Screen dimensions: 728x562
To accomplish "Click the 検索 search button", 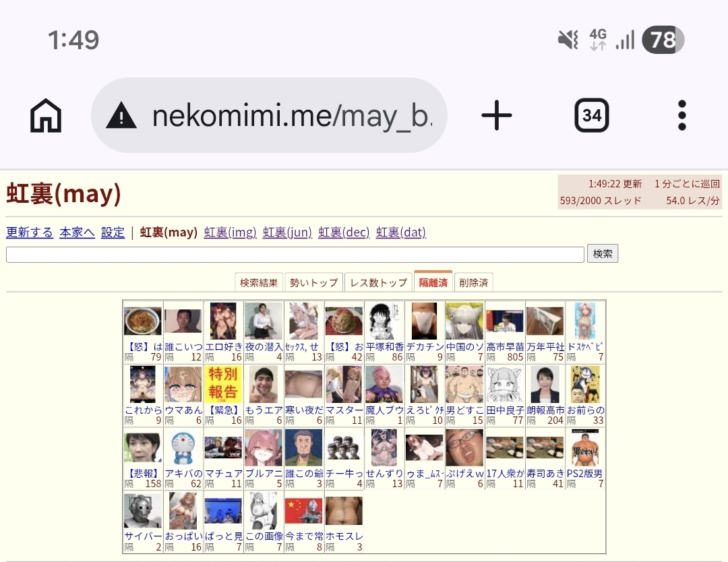I will (602, 253).
